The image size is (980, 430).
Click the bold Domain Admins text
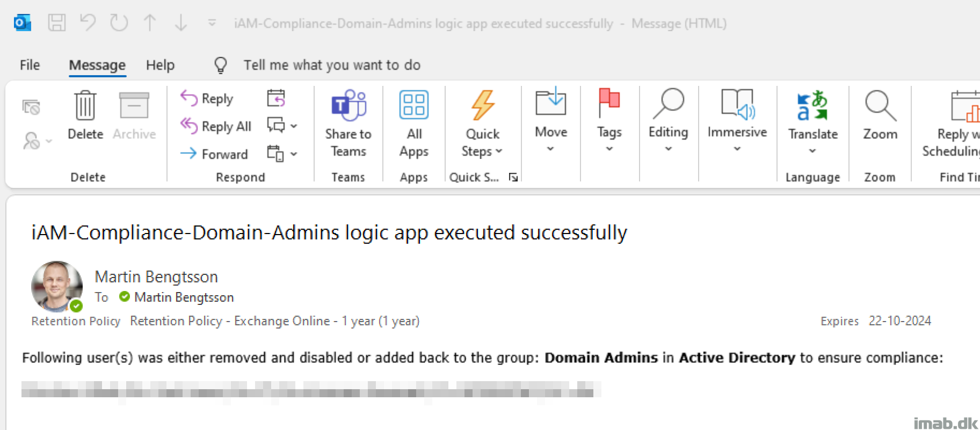(601, 358)
